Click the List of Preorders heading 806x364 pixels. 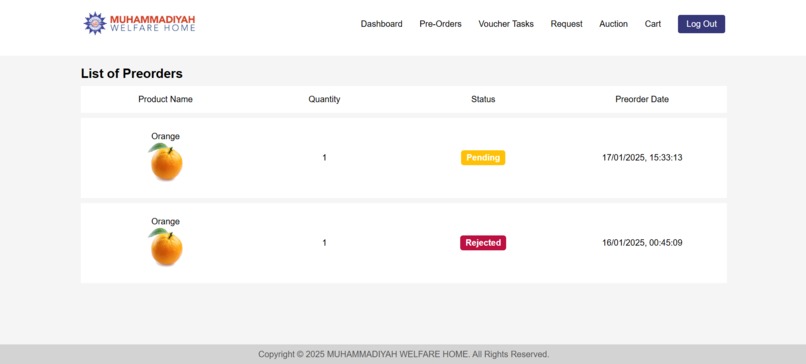132,74
